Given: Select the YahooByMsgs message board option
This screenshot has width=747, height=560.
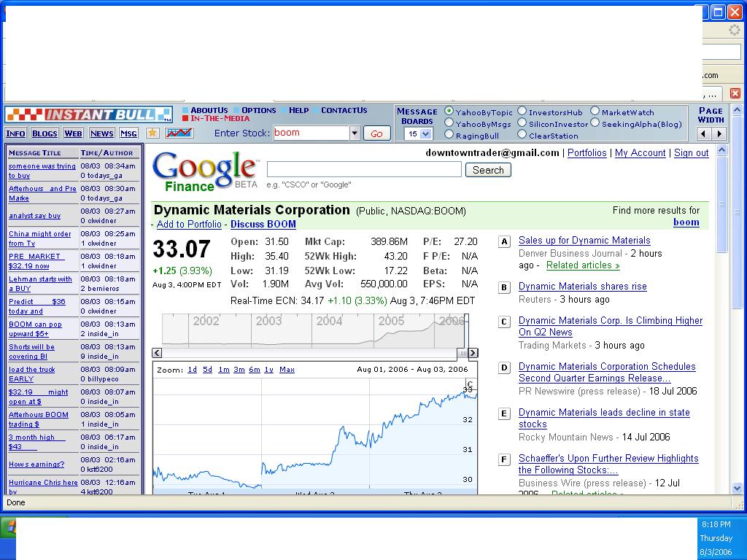Looking at the screenshot, I should (449, 122).
